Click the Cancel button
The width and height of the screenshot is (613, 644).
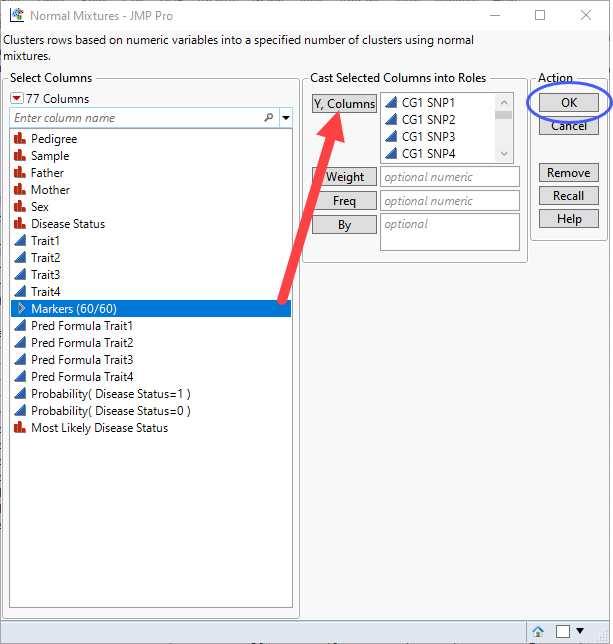click(569, 126)
